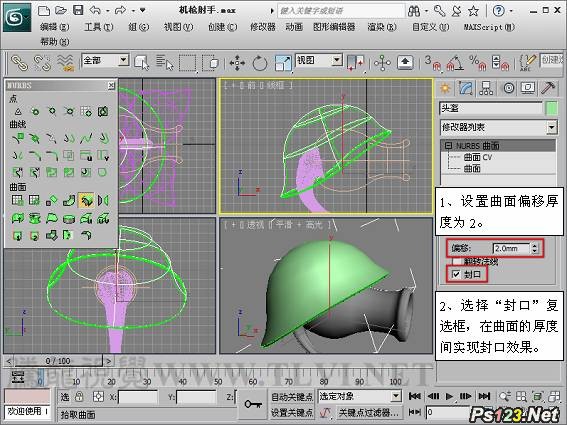This screenshot has height=425, width=567.
Task: Open the MAXScript(M) menu
Action: click(489, 27)
